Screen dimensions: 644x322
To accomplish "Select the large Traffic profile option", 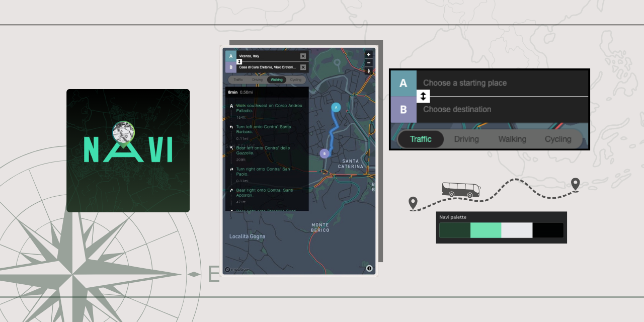I will pyautogui.click(x=421, y=139).
